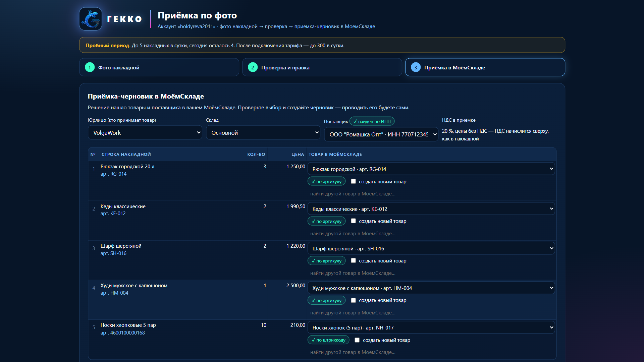
Task: Click search field under Носки хлопковые row
Action: point(431,352)
